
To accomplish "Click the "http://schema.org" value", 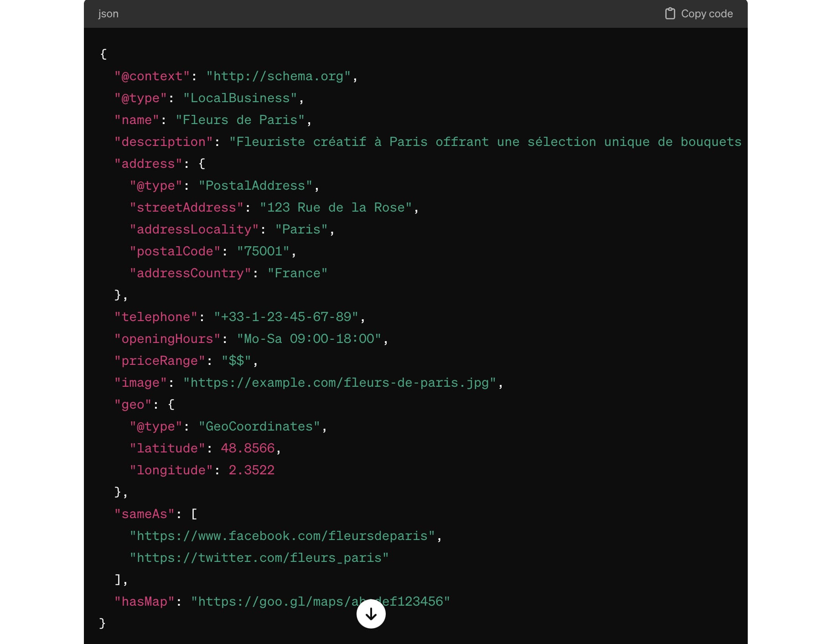I will click(x=278, y=76).
